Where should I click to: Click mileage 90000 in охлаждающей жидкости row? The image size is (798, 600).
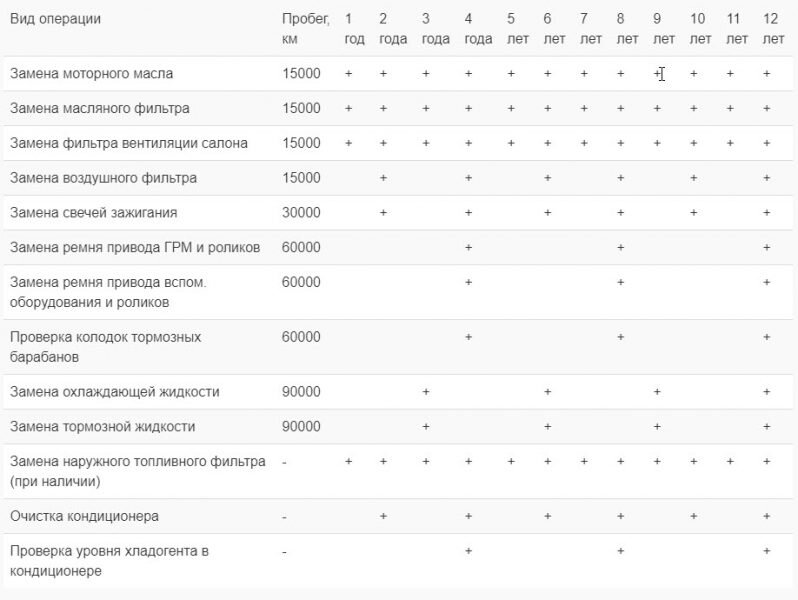(301, 392)
